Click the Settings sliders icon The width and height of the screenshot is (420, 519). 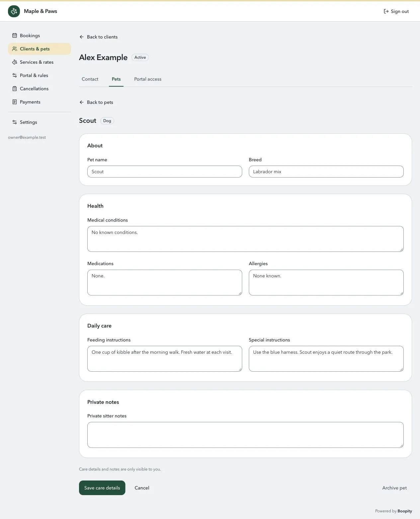[15, 122]
